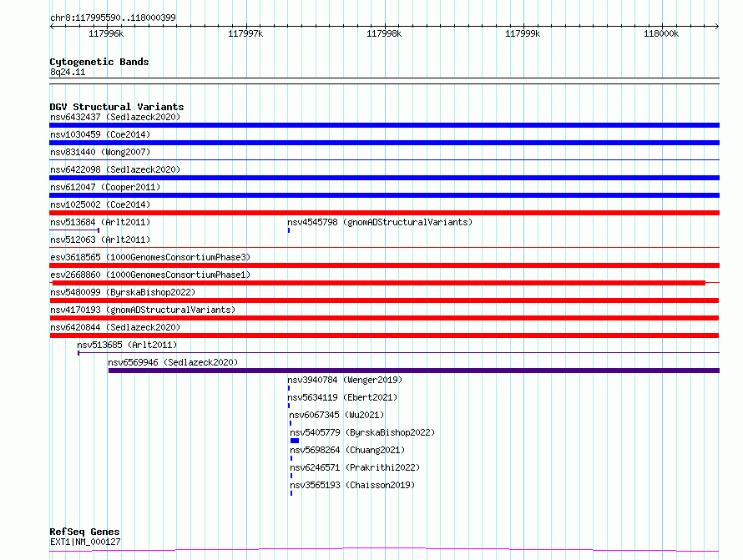
Task: Open variant nsv5698264 (Chuang2021) label
Action: [x=347, y=450]
